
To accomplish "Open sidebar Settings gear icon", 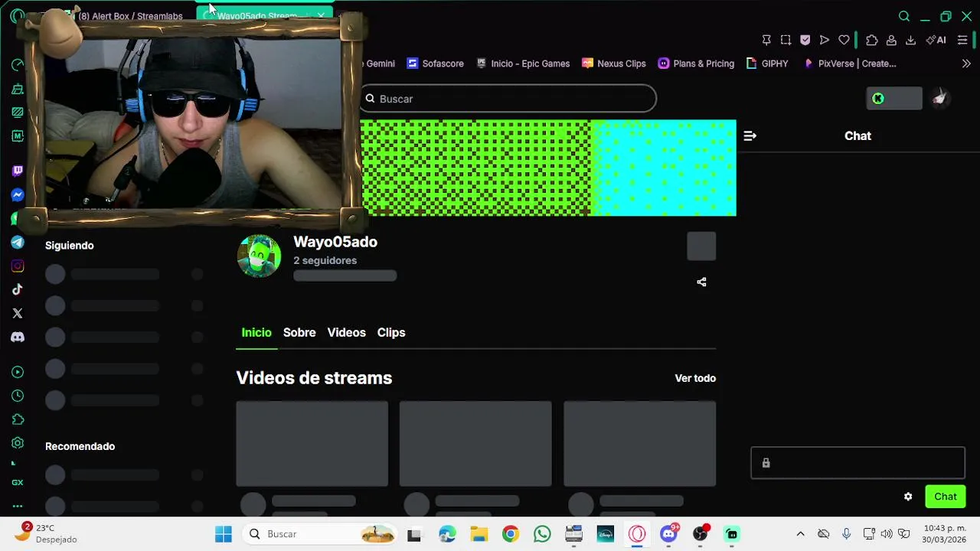I will (18, 443).
